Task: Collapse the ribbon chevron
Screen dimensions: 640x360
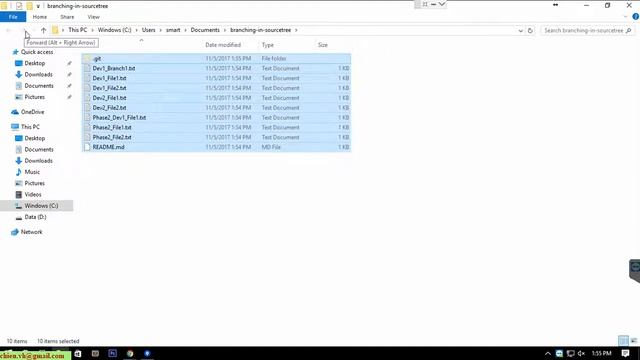Action: (626, 17)
